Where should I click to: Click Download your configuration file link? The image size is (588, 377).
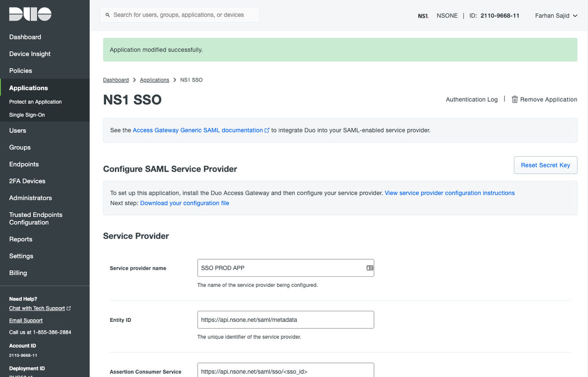click(185, 203)
